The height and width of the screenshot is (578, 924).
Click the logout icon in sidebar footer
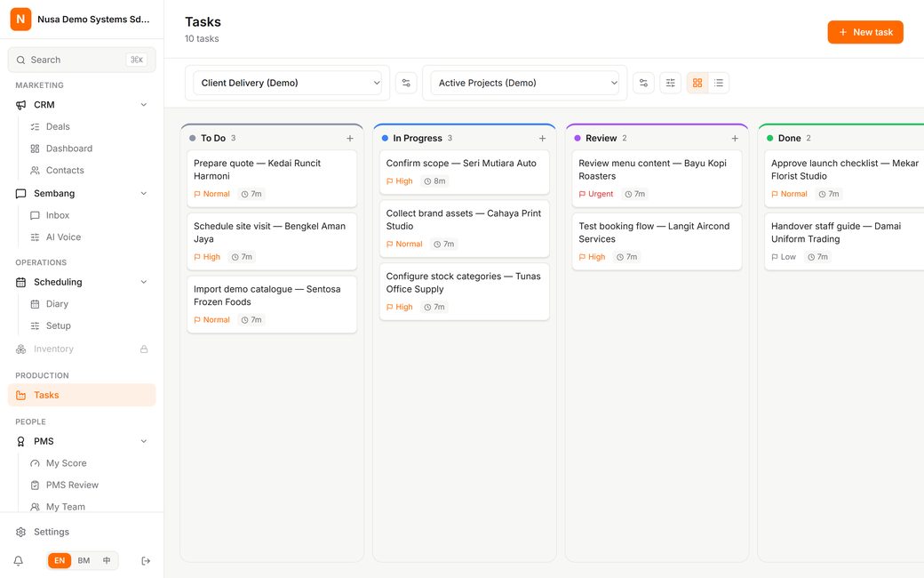tap(146, 560)
